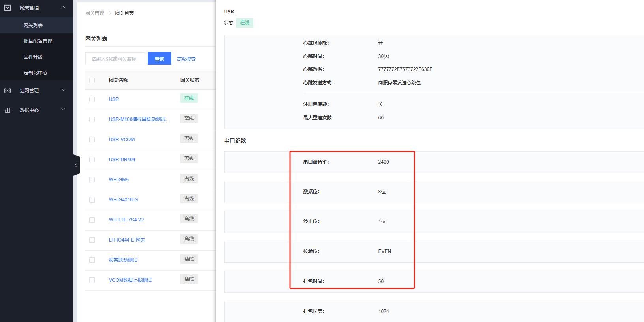The image size is (644, 322).
Task: Click the SN or gateway name search field
Action: coord(114,59)
